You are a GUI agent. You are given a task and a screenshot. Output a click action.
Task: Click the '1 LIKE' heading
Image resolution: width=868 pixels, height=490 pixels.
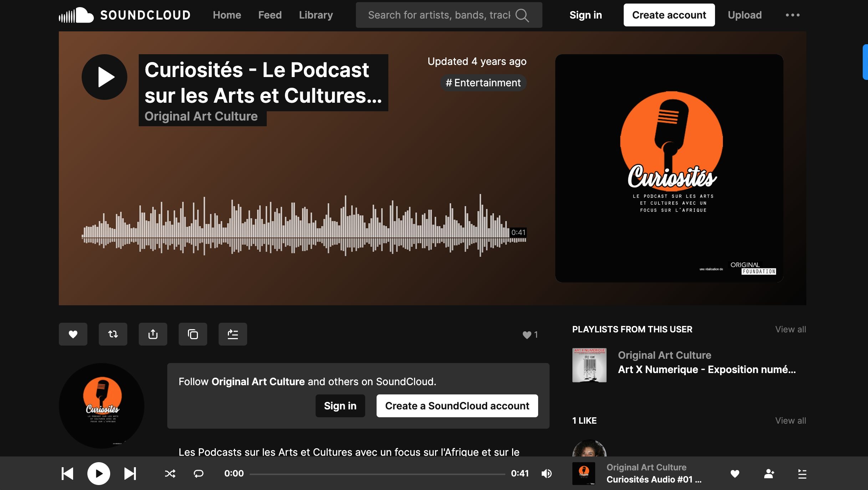point(584,421)
